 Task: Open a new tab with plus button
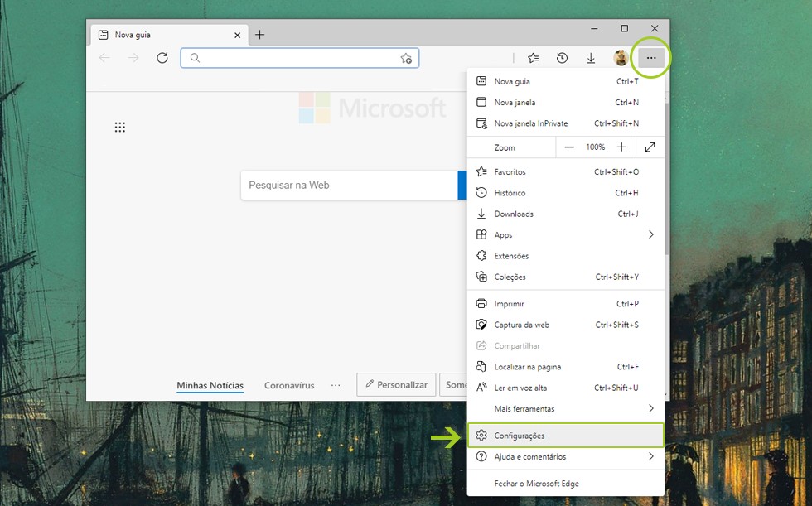coord(260,35)
